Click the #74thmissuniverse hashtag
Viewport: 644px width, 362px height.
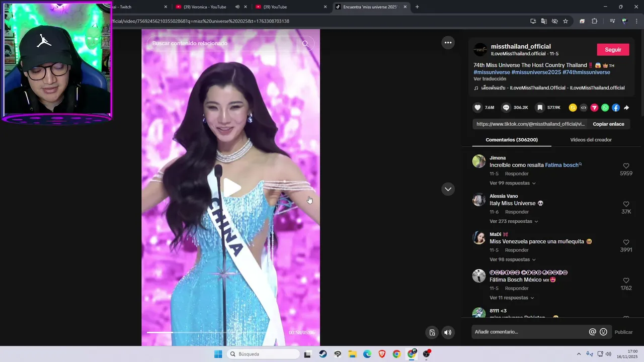click(x=586, y=72)
